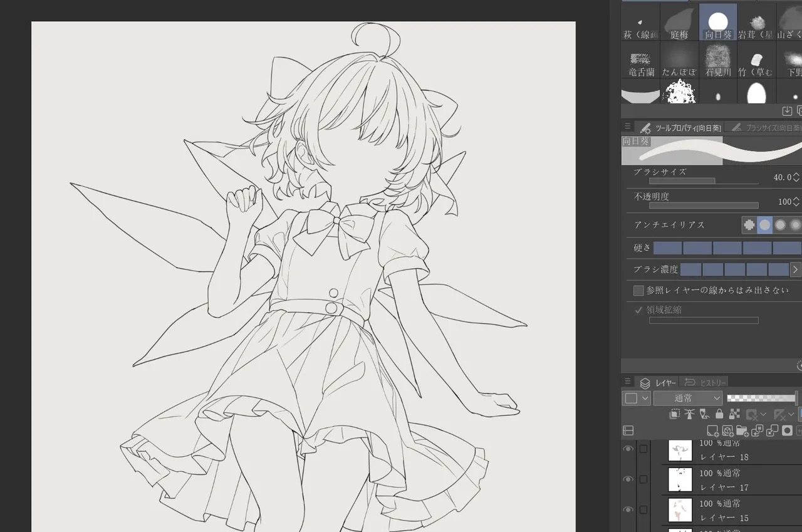Click the lock transparent pixels icon

tap(734, 414)
